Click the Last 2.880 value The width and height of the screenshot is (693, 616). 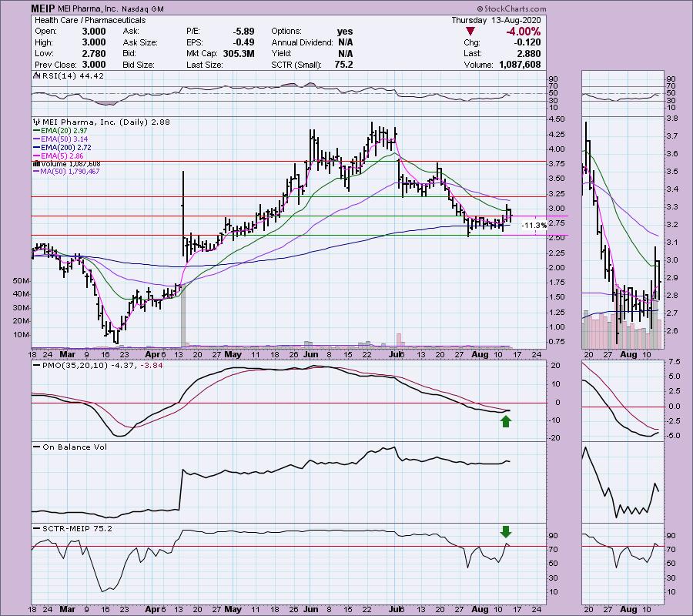[528, 53]
